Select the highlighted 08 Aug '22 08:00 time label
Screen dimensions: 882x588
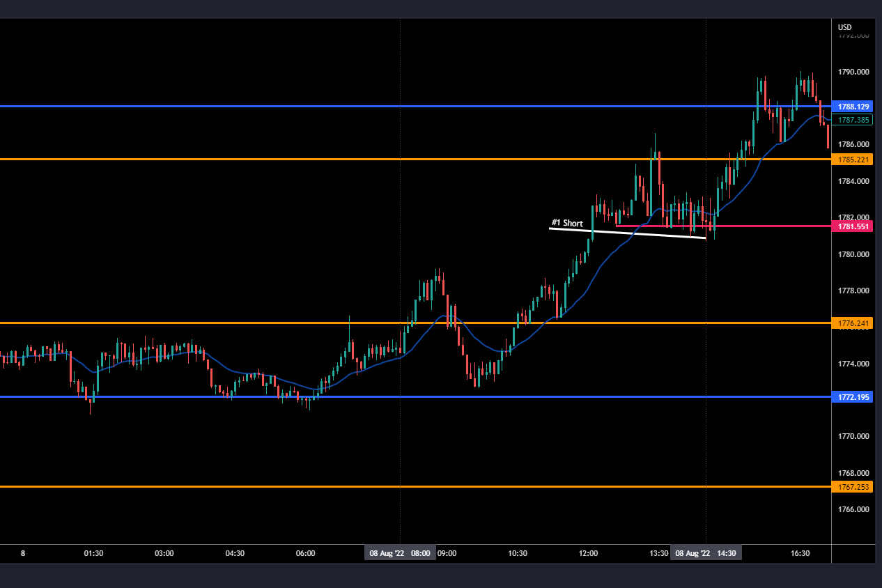click(x=399, y=553)
